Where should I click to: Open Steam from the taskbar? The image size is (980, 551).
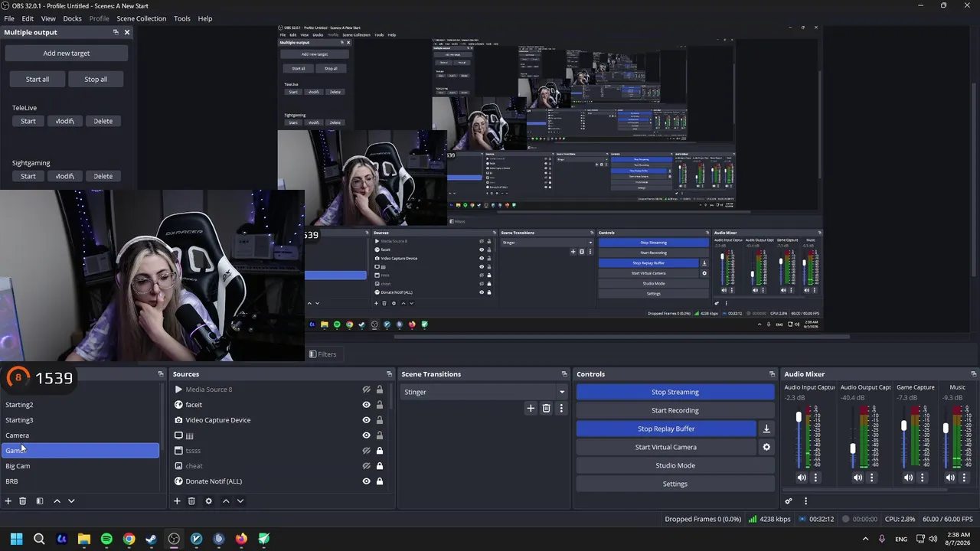[x=152, y=539]
